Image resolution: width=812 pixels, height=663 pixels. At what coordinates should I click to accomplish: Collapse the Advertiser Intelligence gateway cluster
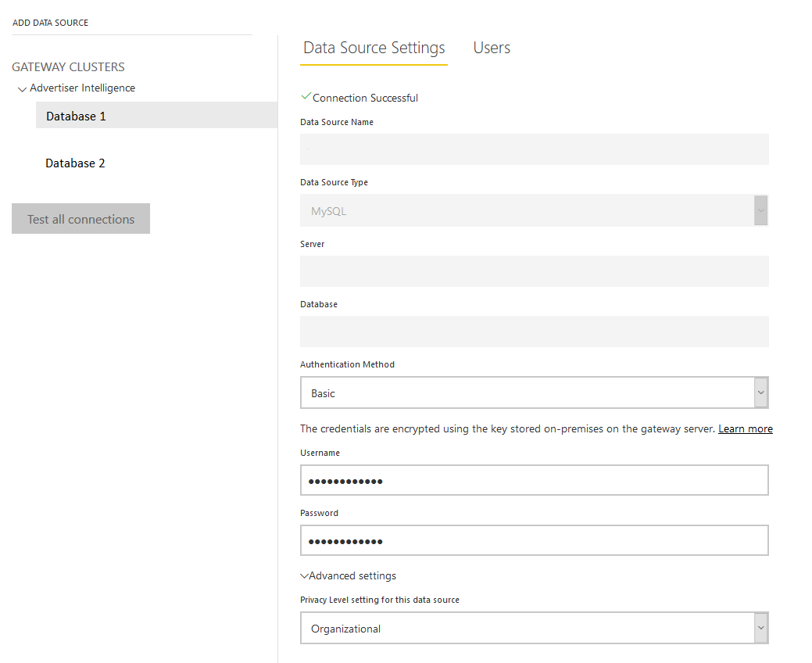pyautogui.click(x=22, y=89)
